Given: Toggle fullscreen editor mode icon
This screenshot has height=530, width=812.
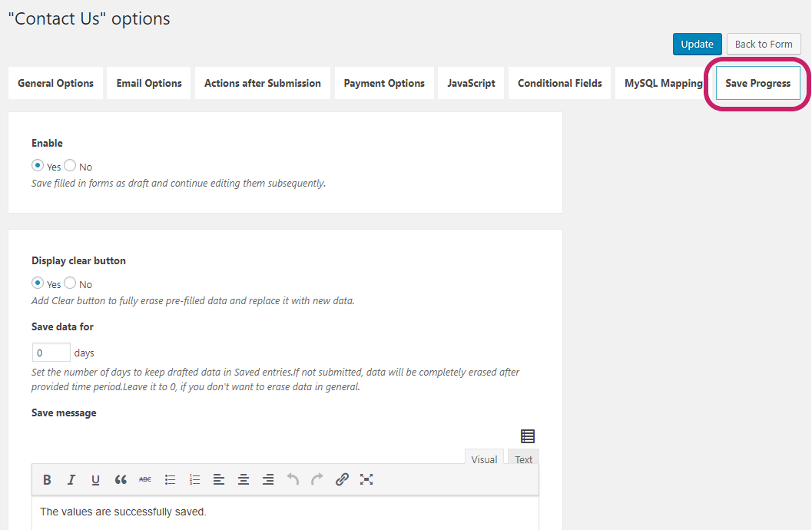Looking at the screenshot, I should [366, 480].
